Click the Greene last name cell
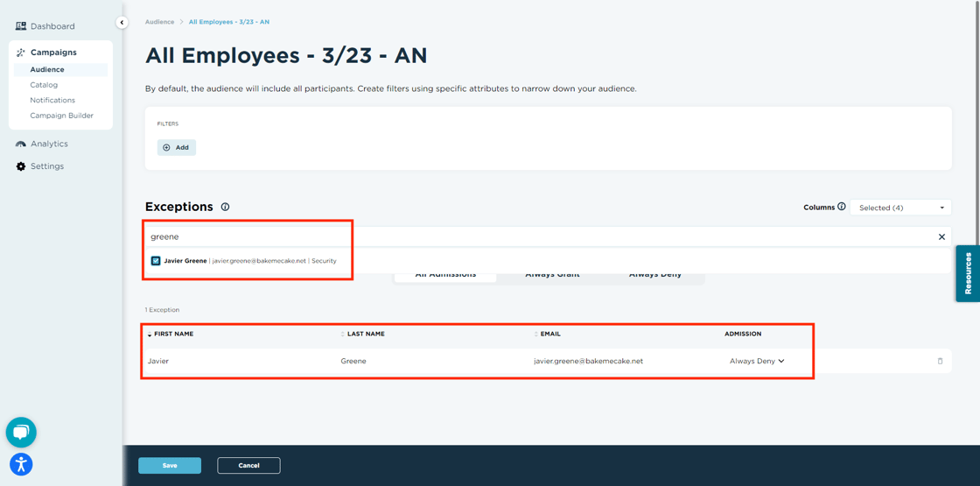Screen dimensions: 980x486 click(x=353, y=361)
